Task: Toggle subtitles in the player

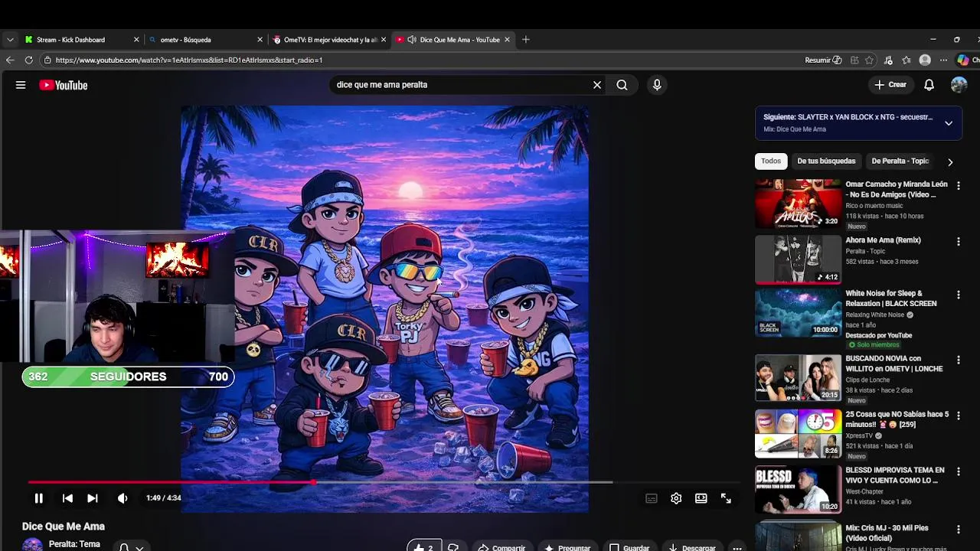Action: click(652, 498)
